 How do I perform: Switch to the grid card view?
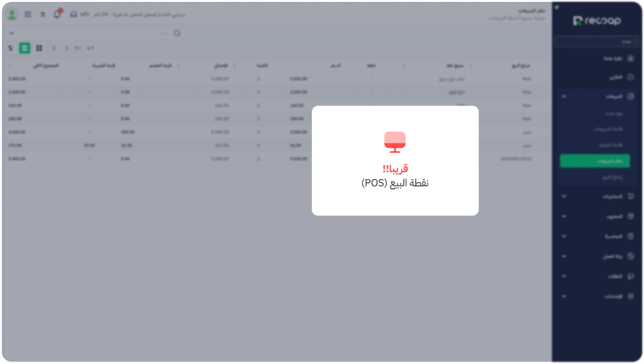tap(39, 48)
